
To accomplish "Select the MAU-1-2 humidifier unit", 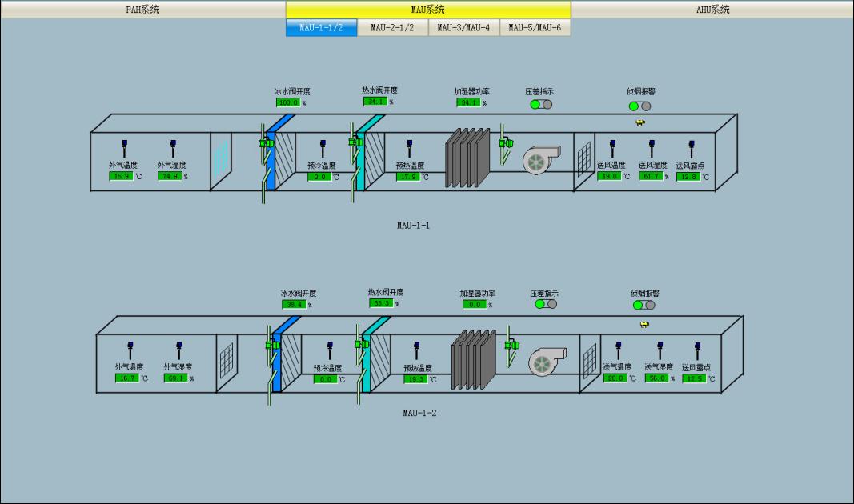I will click(474, 360).
